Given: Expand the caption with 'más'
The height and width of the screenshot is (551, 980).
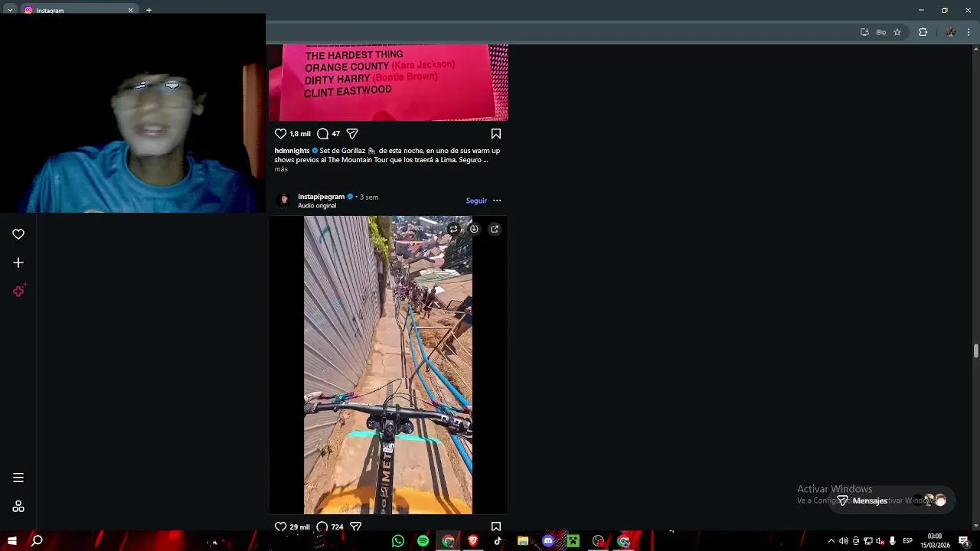Looking at the screenshot, I should (x=281, y=169).
